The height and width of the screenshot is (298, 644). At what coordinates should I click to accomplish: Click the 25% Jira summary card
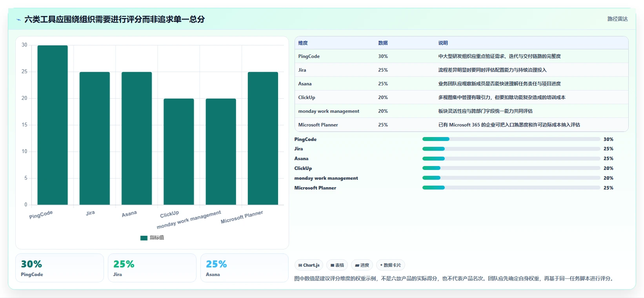152,268
